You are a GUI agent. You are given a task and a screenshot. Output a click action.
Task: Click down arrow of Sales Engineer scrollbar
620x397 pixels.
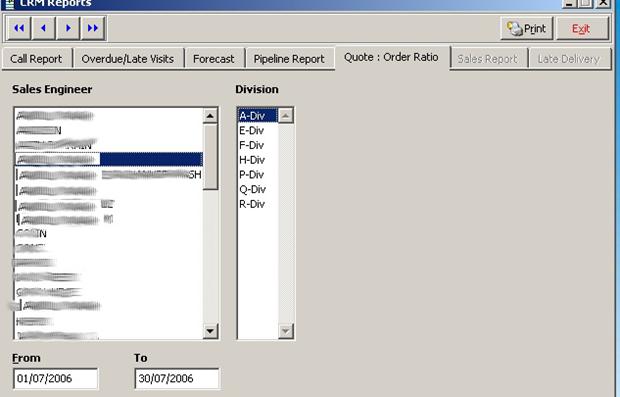point(210,331)
